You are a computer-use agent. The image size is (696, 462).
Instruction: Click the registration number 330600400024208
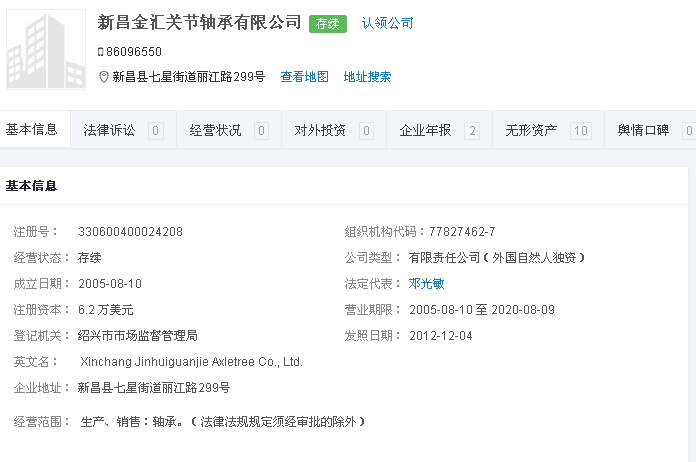130,232
